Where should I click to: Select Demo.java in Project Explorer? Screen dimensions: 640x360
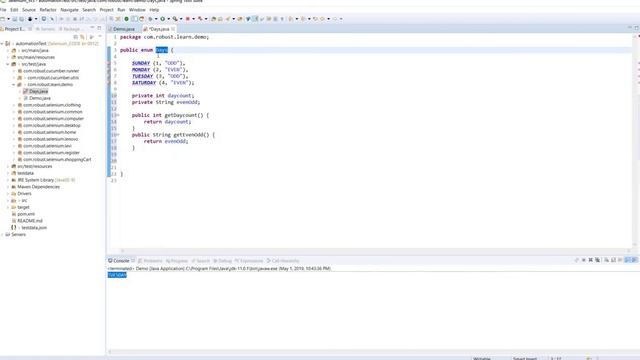point(40,98)
